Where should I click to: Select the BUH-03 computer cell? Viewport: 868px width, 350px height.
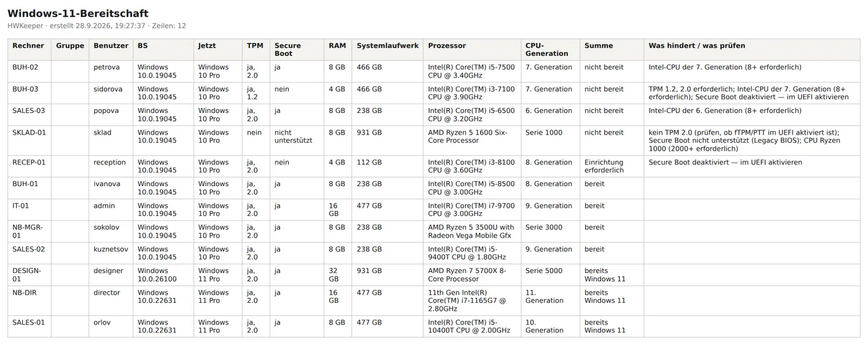click(x=30, y=93)
